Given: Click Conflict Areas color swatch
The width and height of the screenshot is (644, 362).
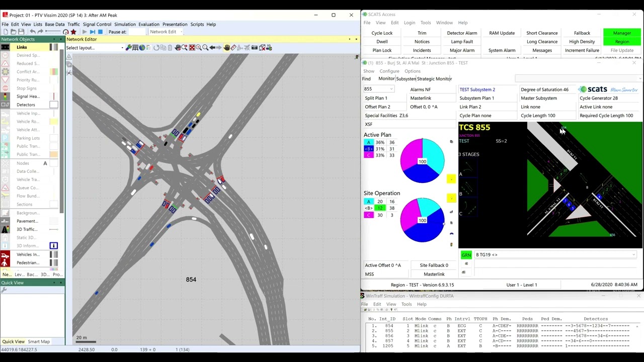Looking at the screenshot, I should [53, 71].
